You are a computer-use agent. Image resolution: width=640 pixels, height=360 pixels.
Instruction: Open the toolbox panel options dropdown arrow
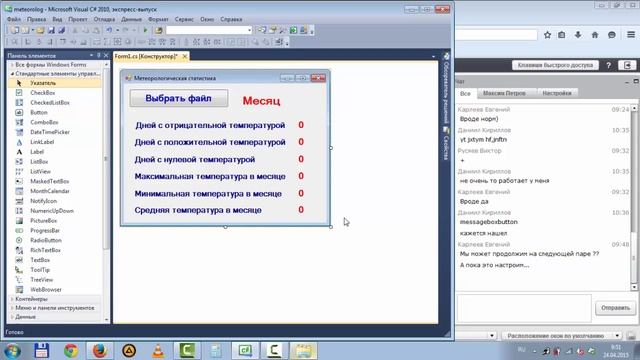click(91, 55)
